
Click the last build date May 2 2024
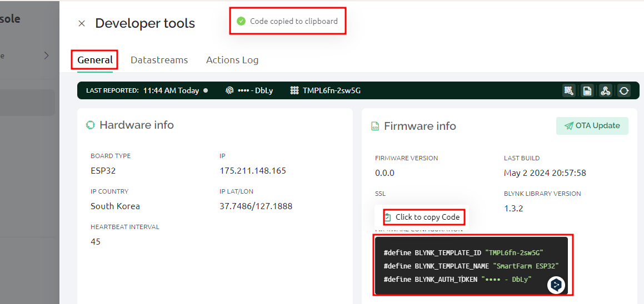point(545,173)
